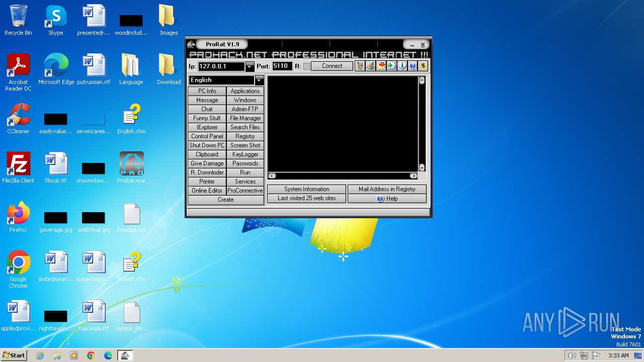Open Windows Media Player from taskbar
The height and width of the screenshot is (362, 644).
pyautogui.click(x=74, y=355)
